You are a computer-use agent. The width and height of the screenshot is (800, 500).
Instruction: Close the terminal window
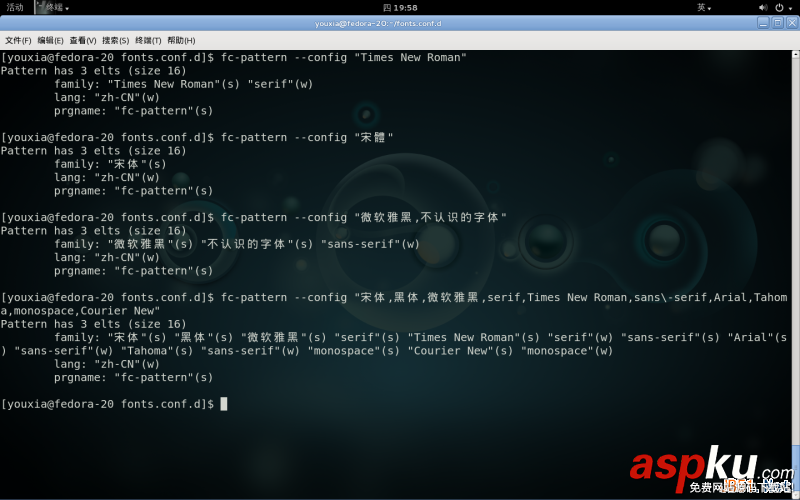click(x=792, y=23)
